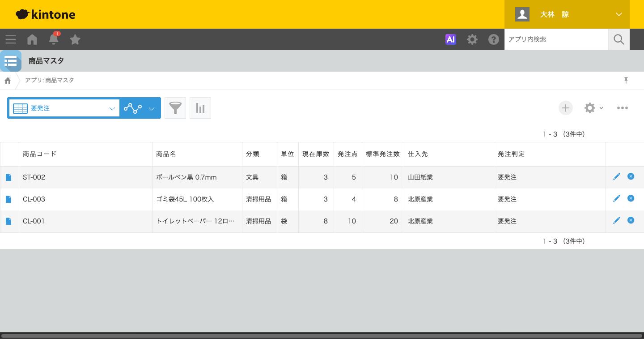Focus the アプリ内検索 search field
The width and height of the screenshot is (644, 339).
coord(556,39)
